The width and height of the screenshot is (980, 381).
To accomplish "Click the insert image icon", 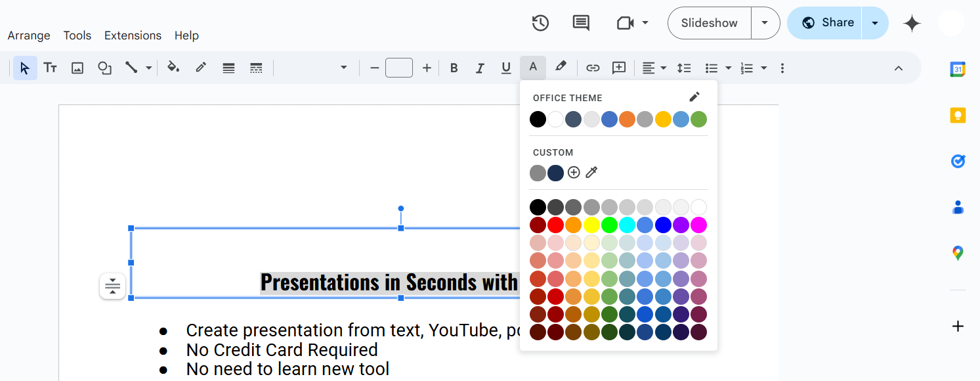I will click(77, 68).
